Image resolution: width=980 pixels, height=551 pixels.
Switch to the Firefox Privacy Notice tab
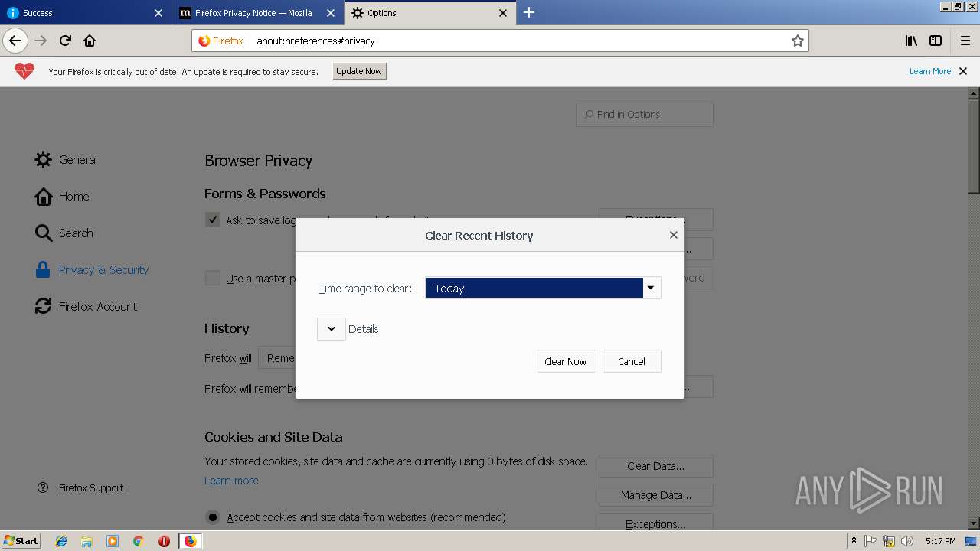click(256, 13)
